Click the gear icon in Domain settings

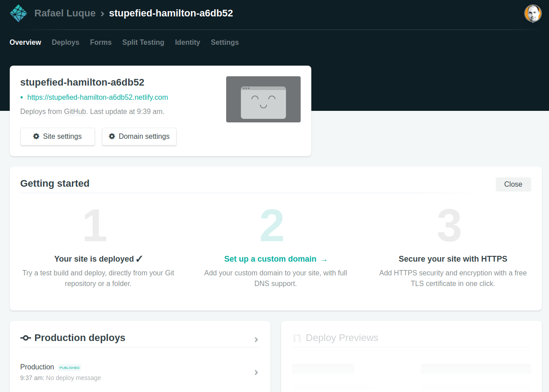pos(112,137)
